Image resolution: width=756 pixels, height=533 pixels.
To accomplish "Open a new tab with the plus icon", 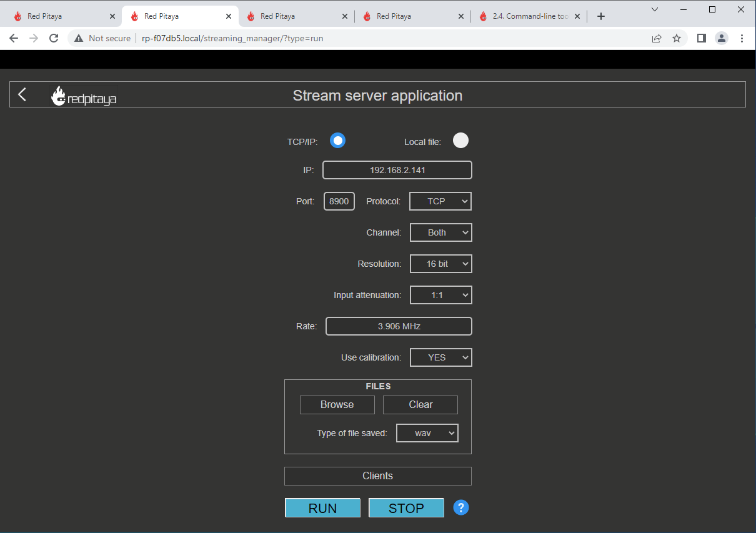I will (601, 16).
